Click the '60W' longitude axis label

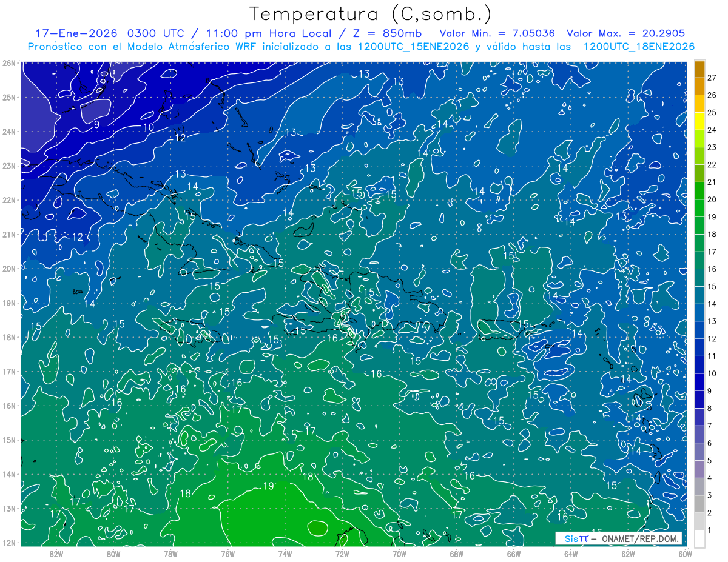point(684,553)
